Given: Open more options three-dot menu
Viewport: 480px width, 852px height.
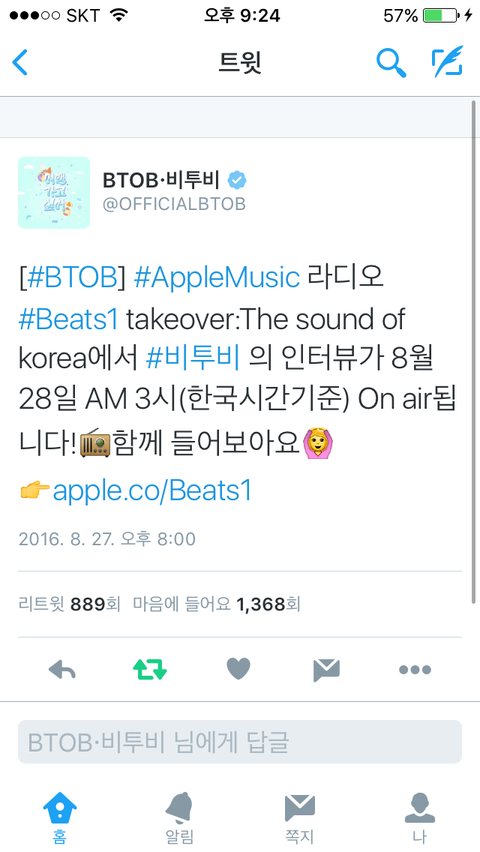Looking at the screenshot, I should pos(415,669).
